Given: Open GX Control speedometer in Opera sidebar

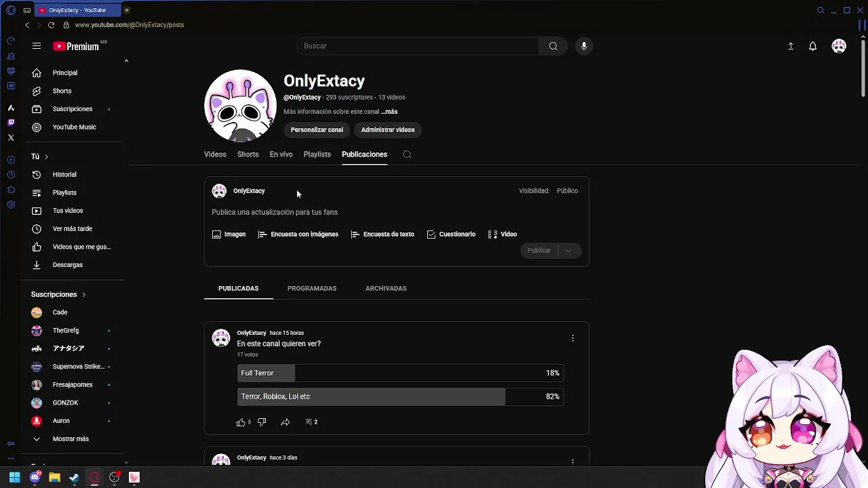Looking at the screenshot, I should 11,41.
